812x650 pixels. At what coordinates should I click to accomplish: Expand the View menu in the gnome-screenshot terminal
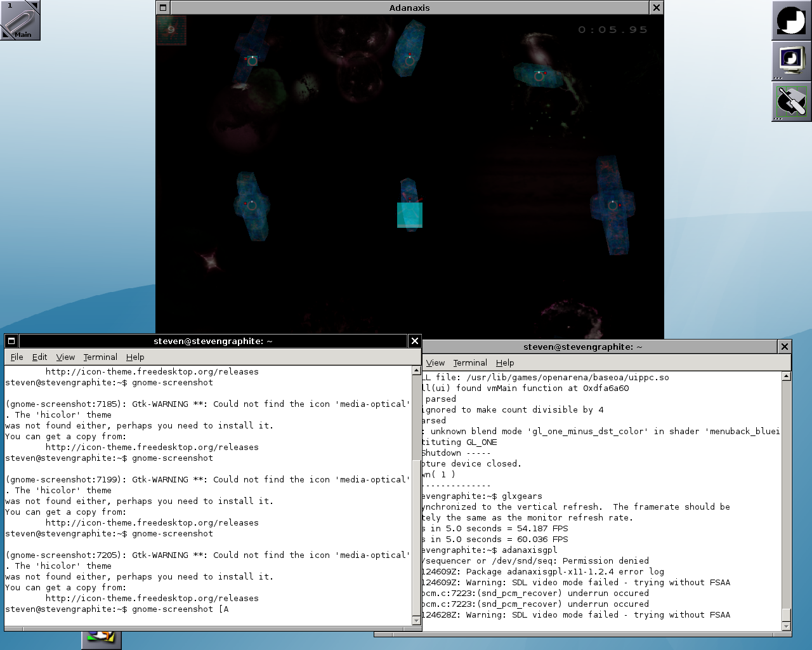65,357
